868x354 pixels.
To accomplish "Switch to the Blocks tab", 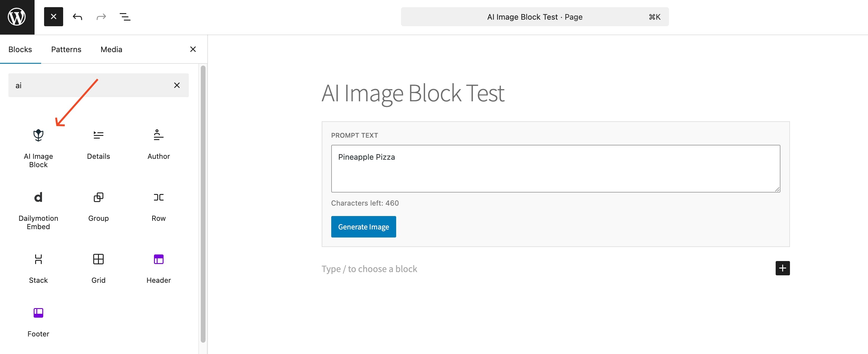I will click(x=20, y=49).
